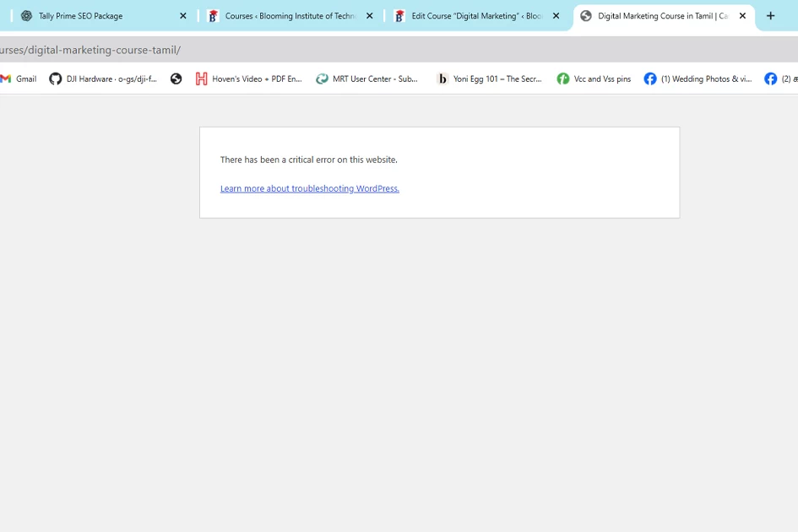Close the Edit Course Digital Marketing tab
The image size is (798, 532).
point(556,16)
